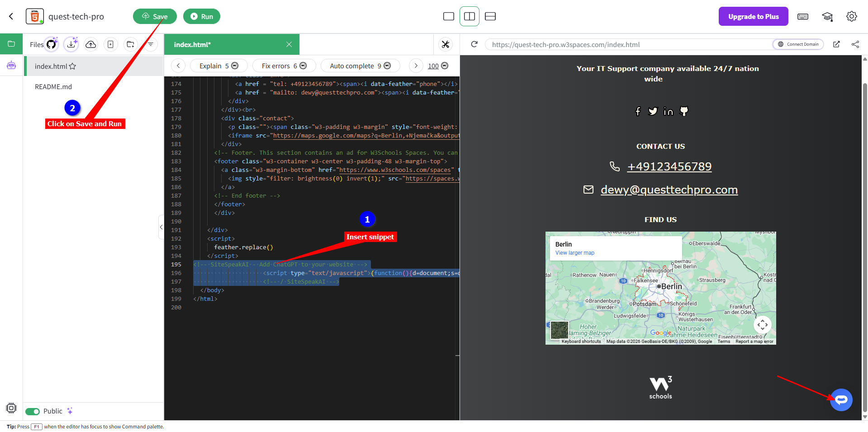This screenshot has height=432, width=868.
Task: Click the HTML5 space logo icon
Action: tap(35, 16)
